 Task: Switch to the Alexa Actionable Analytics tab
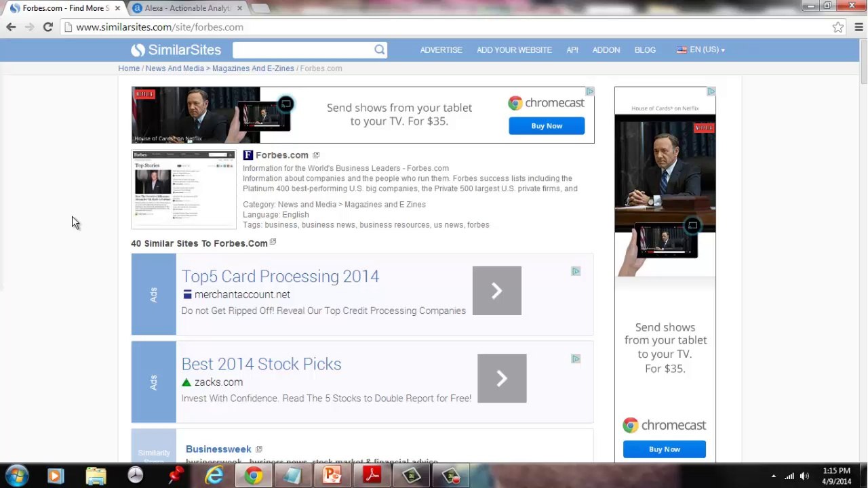click(x=188, y=8)
